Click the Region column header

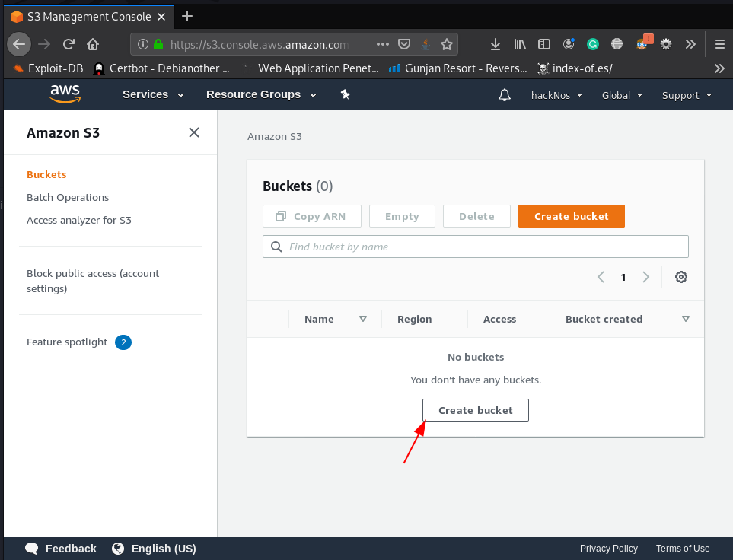coord(415,320)
